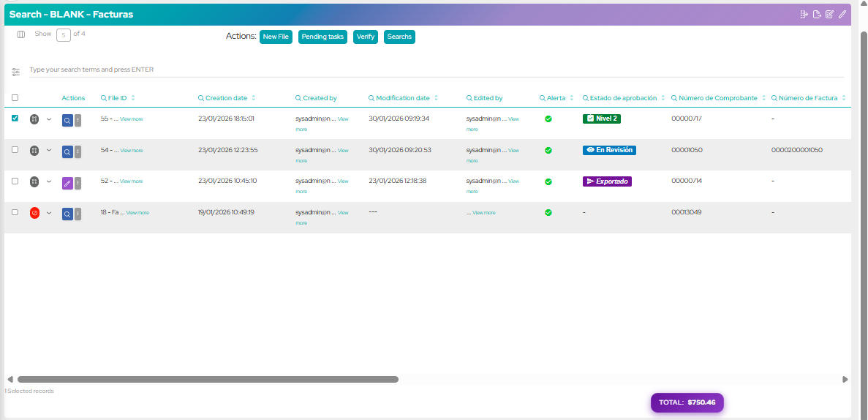Click the New File button
The height and width of the screenshot is (420, 868).
[276, 37]
